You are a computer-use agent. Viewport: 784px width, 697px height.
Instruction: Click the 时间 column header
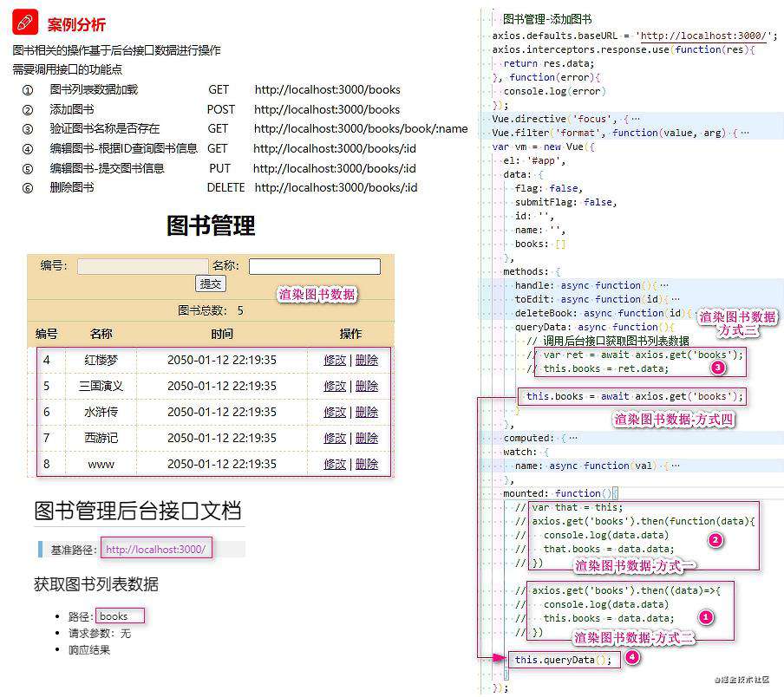222,334
